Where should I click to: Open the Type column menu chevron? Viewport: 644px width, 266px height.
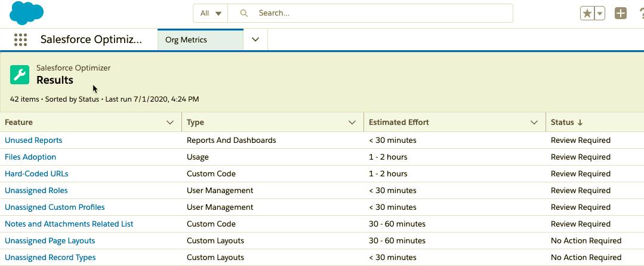(x=352, y=123)
